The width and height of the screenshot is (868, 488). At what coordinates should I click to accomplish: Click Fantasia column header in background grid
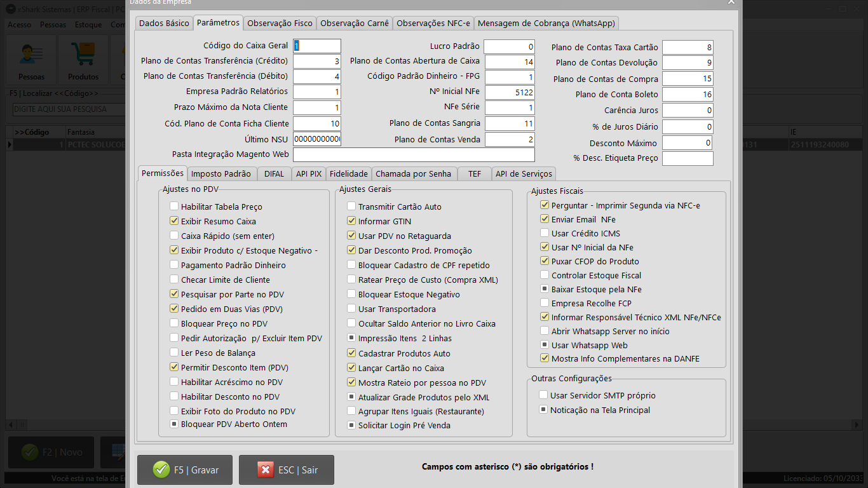click(95, 132)
